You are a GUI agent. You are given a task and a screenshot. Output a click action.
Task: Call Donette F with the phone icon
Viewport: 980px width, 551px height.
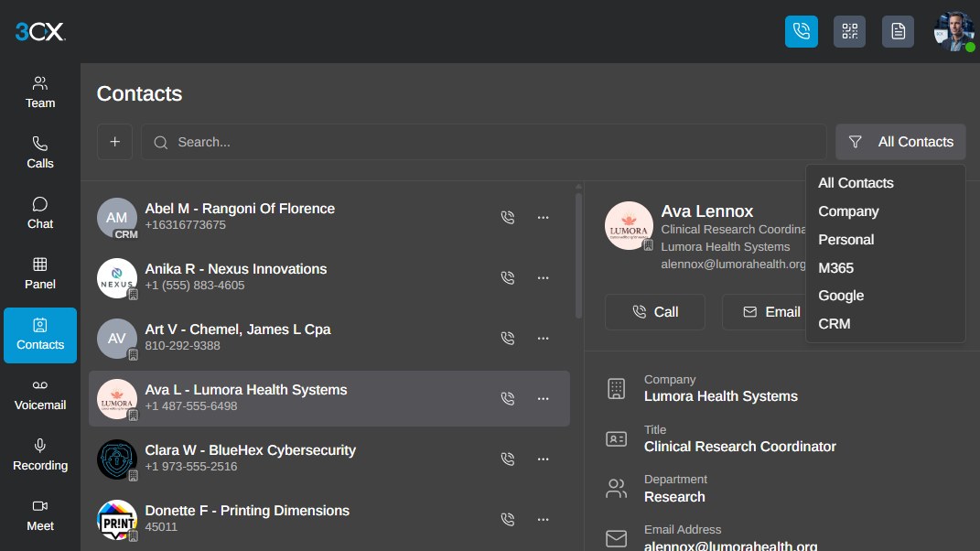(x=508, y=519)
